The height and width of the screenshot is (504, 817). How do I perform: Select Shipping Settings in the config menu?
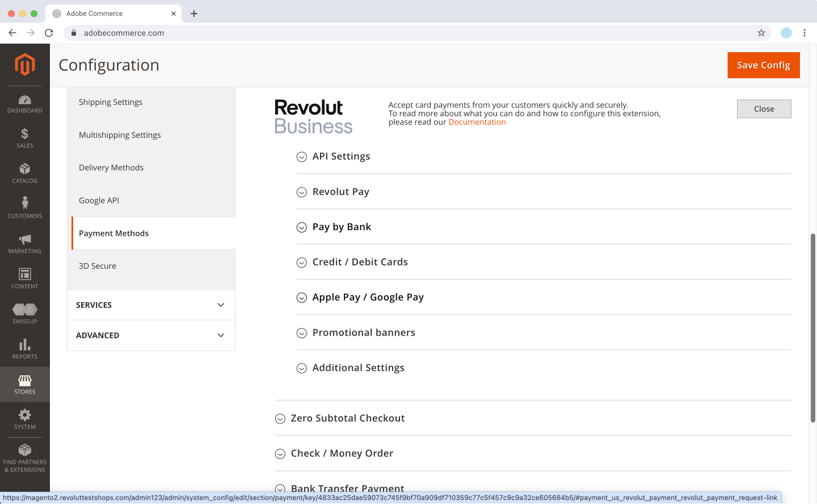(111, 102)
